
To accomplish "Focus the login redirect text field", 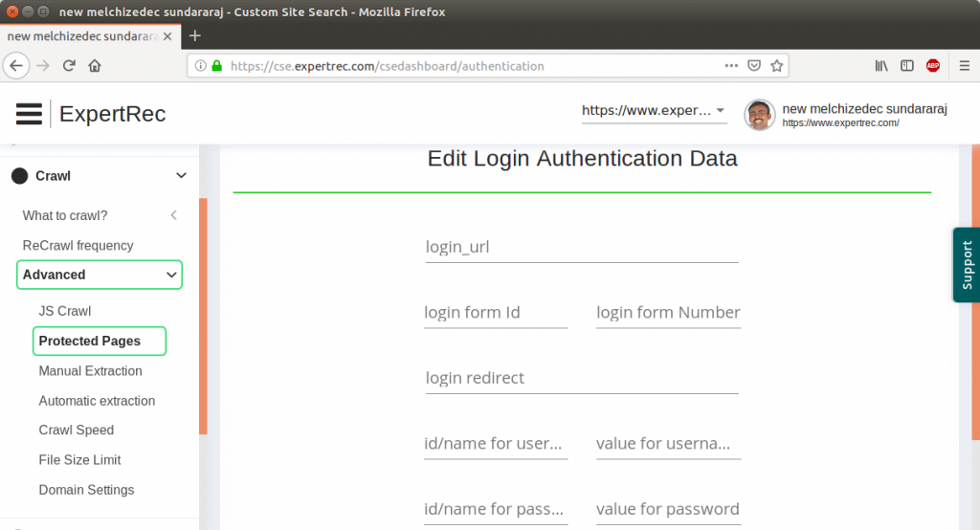I will tap(581, 379).
